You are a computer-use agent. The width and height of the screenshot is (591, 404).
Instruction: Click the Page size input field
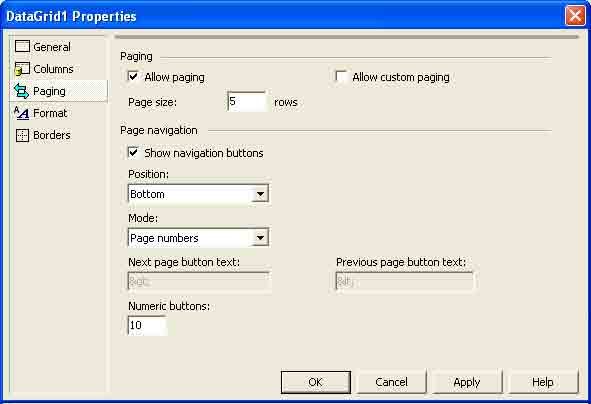(x=247, y=101)
